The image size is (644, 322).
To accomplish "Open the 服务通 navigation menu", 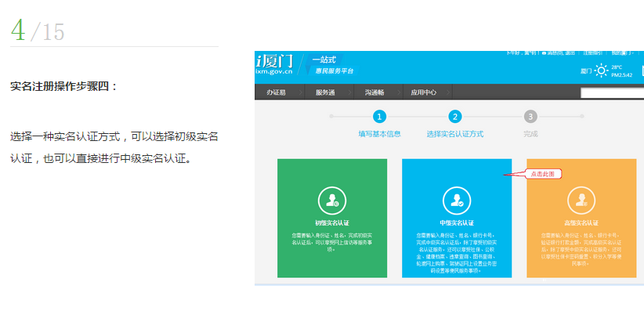I will [326, 92].
